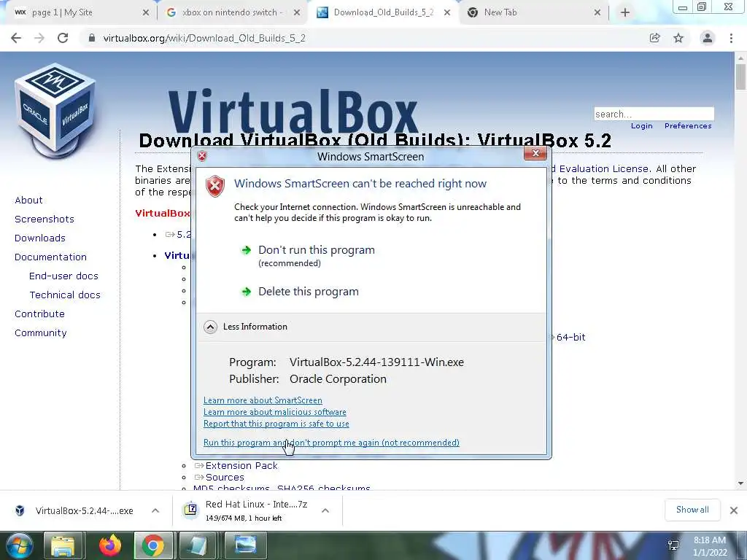
Task: Close the Download_Old_Builds_5_2 tab
Action: 447,13
